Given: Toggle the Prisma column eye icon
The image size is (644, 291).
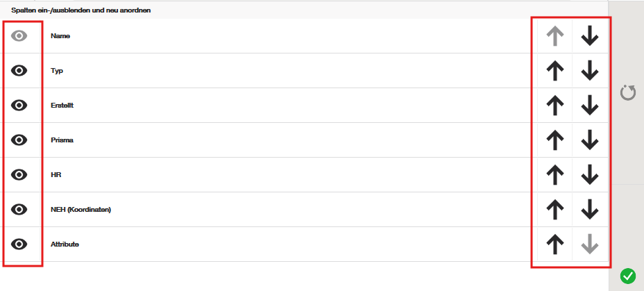Looking at the screenshot, I should [19, 140].
